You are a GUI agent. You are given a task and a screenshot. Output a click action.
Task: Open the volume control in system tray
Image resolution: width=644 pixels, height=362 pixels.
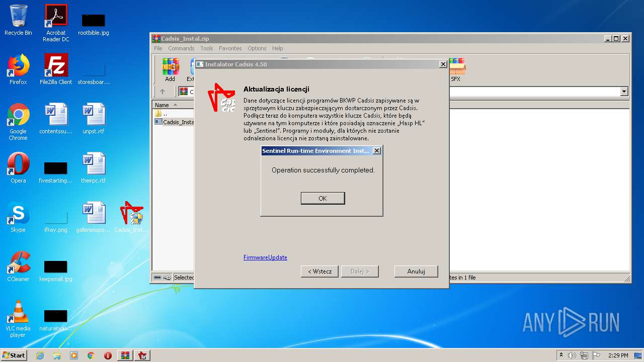[572, 355]
